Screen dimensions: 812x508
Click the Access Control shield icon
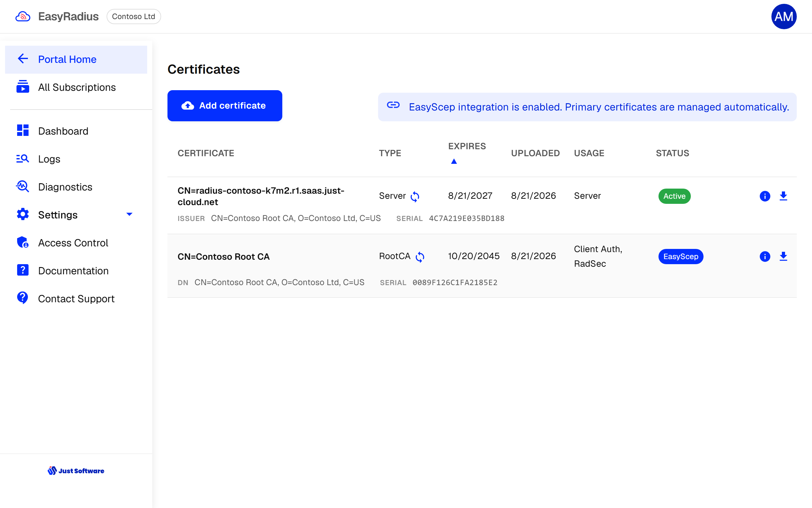(x=23, y=242)
